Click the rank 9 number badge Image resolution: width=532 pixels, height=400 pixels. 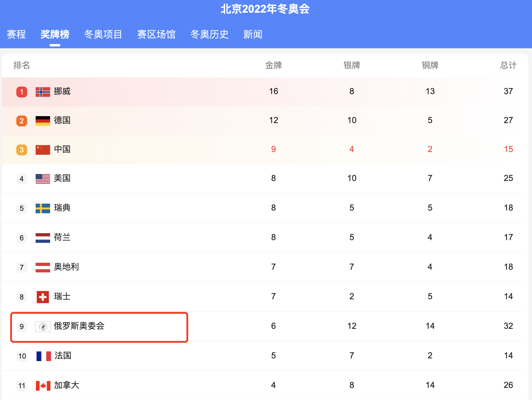(x=22, y=327)
